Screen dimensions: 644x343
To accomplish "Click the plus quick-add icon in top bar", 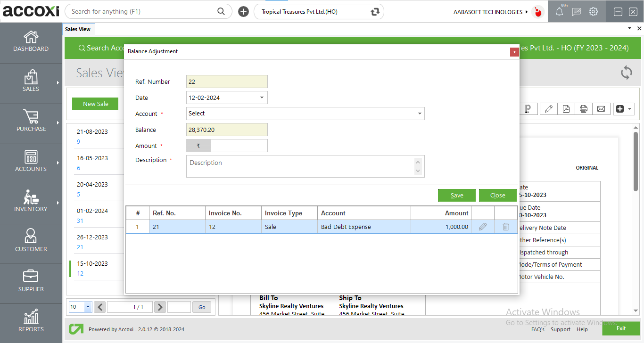I will tap(243, 12).
